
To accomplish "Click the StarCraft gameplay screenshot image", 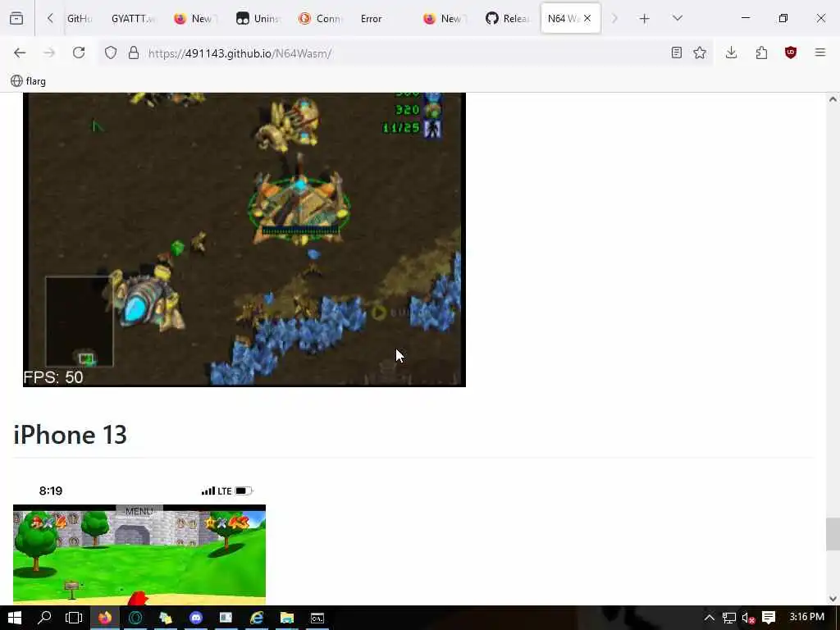I will 244,240.
